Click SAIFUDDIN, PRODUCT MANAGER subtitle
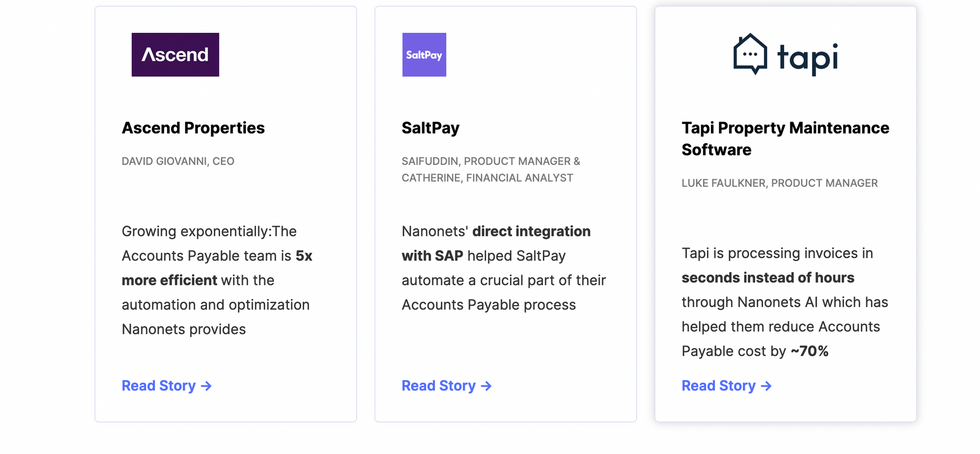 click(491, 162)
